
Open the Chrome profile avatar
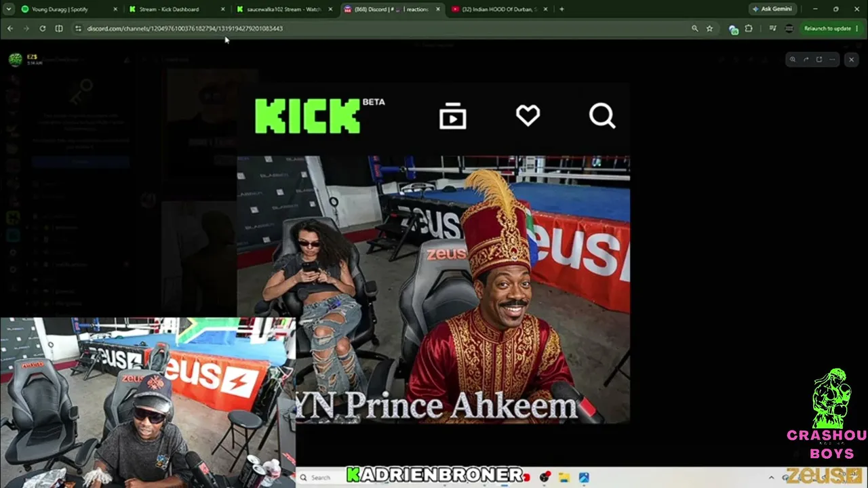click(789, 28)
